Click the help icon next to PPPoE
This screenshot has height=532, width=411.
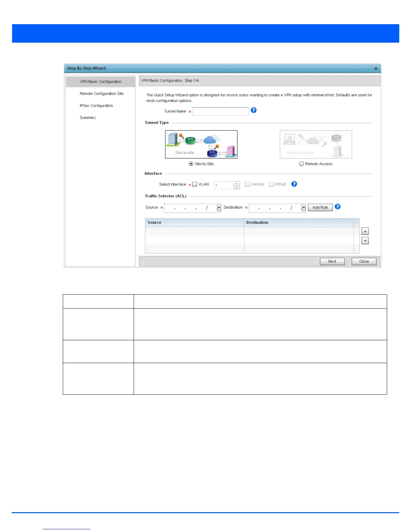[x=294, y=184]
